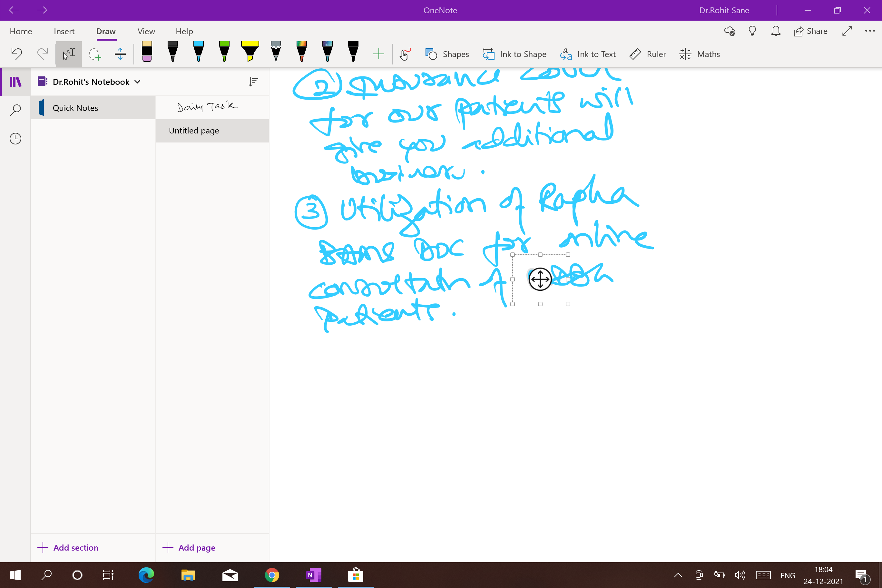Click Add page button

pos(189,547)
